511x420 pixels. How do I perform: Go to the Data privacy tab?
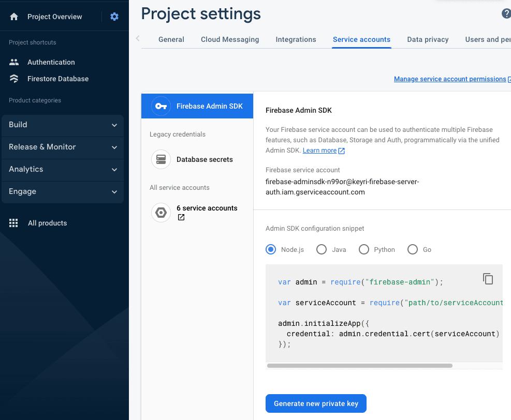coord(428,40)
